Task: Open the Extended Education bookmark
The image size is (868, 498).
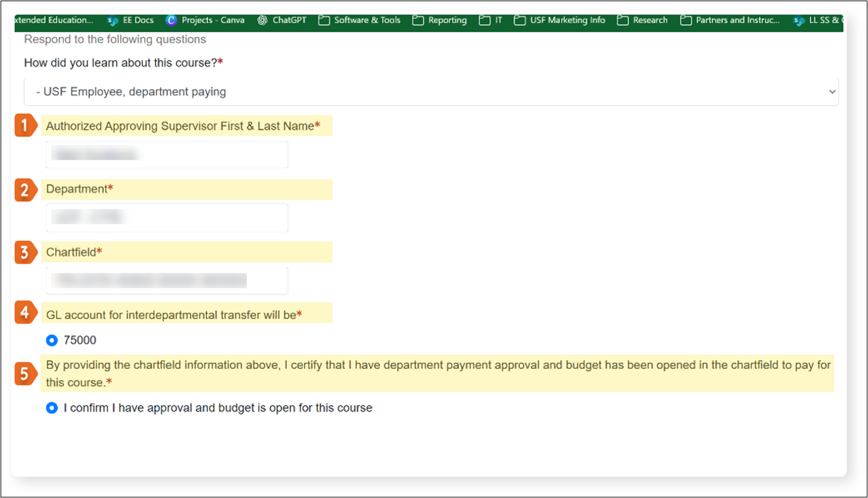Action: click(52, 20)
